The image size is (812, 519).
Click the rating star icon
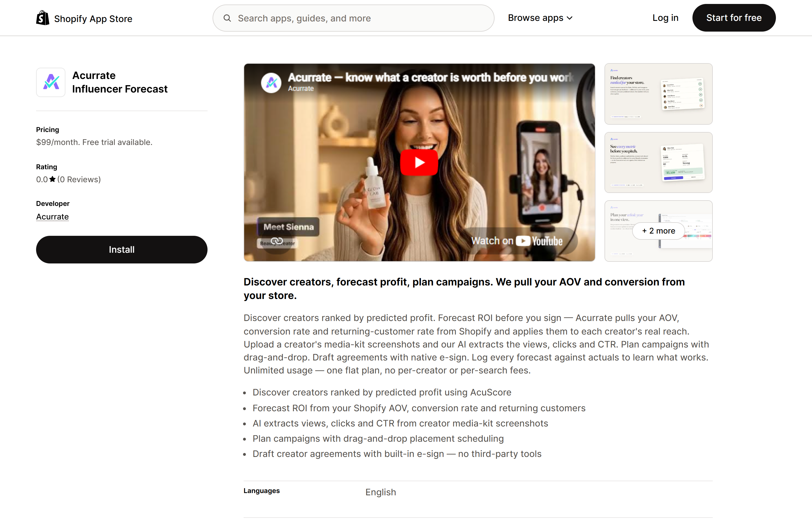coord(52,179)
